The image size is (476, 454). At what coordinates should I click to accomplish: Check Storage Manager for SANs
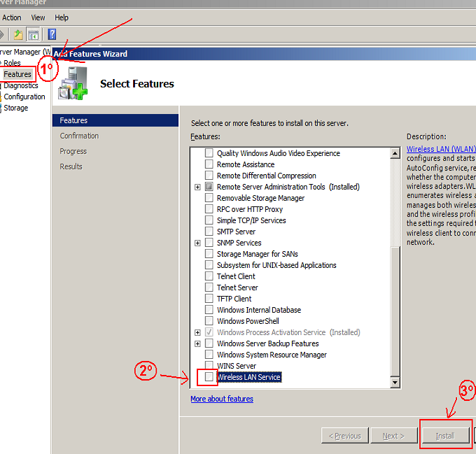pos(209,253)
